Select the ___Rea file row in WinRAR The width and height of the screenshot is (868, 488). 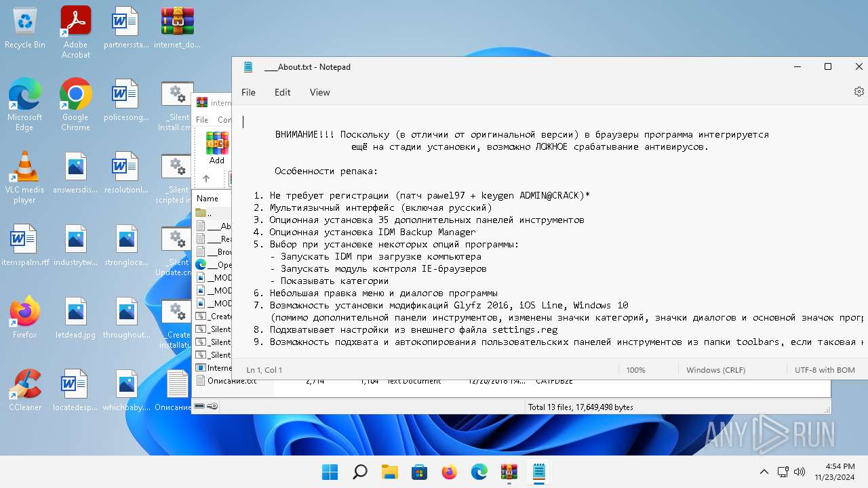213,239
